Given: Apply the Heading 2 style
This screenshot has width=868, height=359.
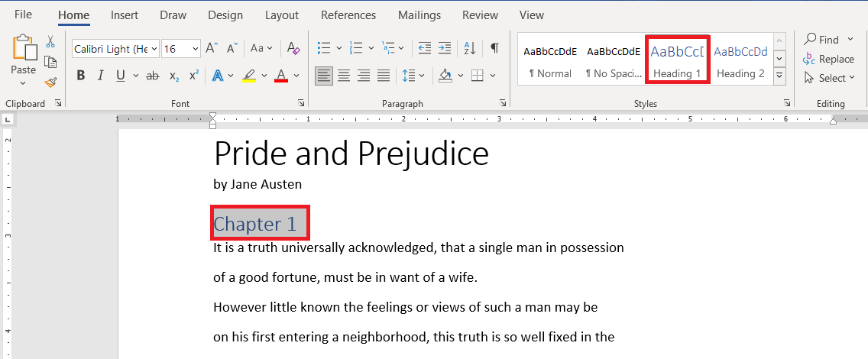Looking at the screenshot, I should click(x=740, y=61).
